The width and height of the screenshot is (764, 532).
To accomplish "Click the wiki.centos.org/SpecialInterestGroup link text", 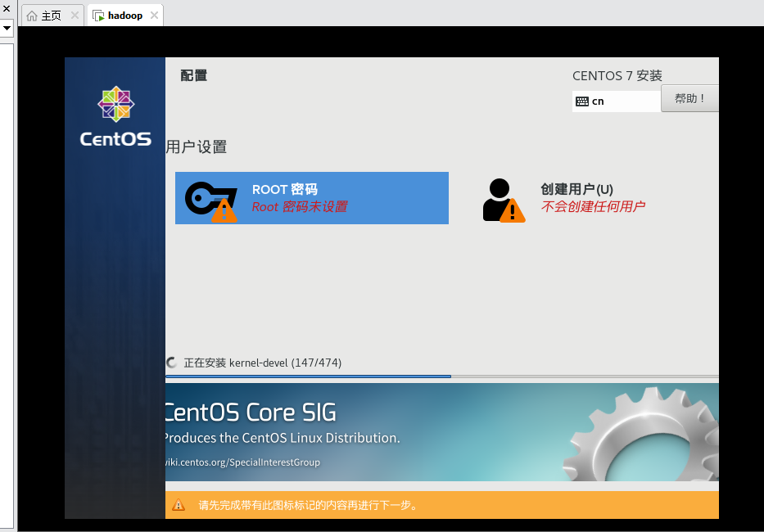I will coord(242,462).
